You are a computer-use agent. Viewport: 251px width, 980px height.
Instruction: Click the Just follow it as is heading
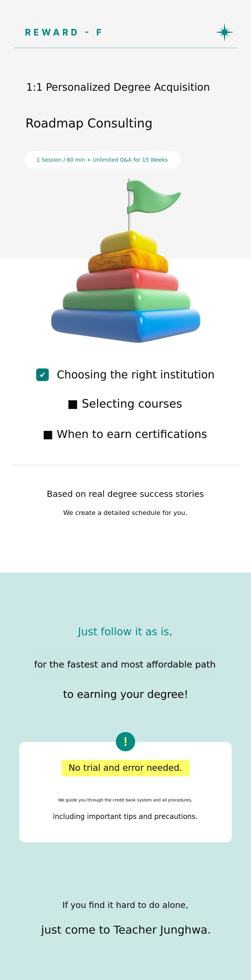tap(125, 632)
